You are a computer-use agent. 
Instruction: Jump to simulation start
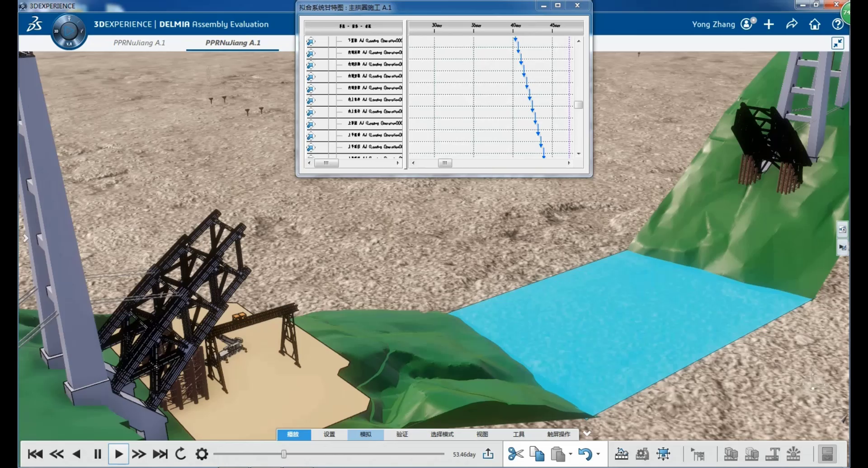click(x=35, y=454)
